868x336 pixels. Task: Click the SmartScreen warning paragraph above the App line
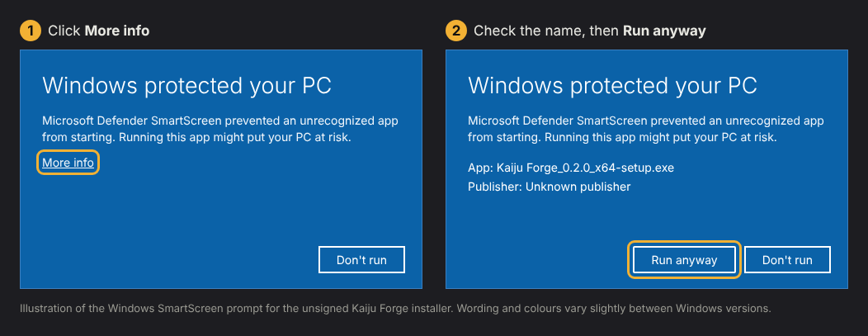coord(645,129)
